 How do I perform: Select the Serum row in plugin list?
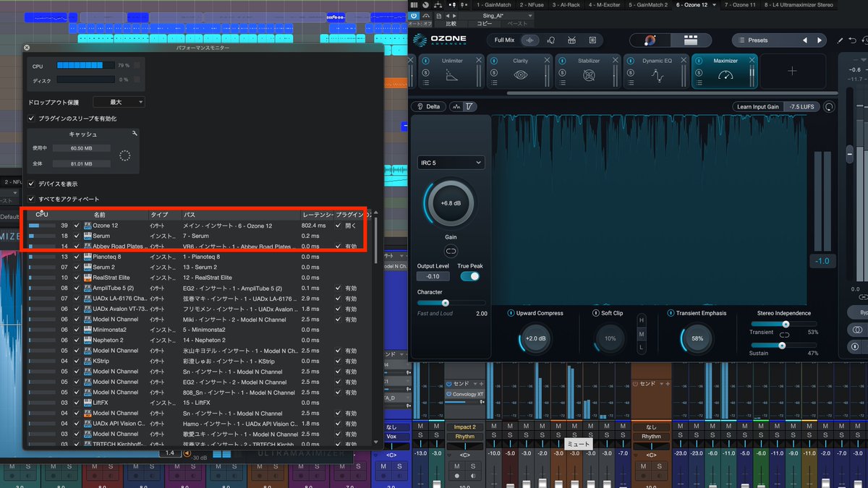200,236
